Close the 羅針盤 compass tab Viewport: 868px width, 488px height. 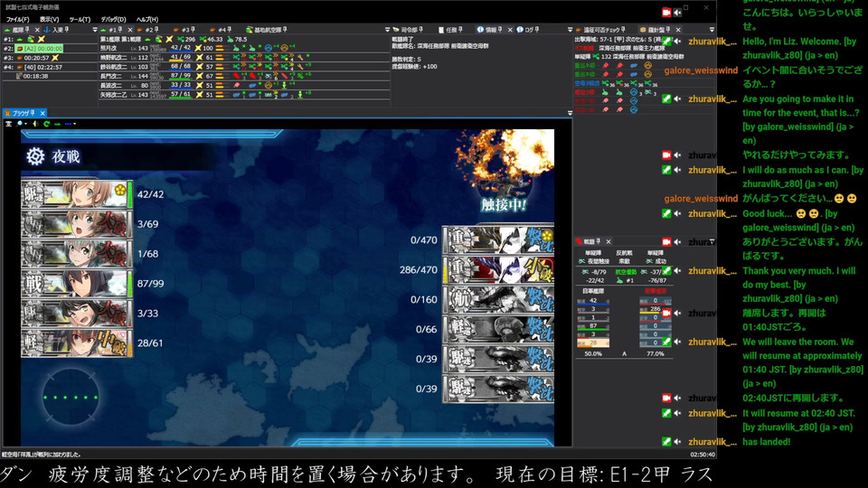(678, 30)
